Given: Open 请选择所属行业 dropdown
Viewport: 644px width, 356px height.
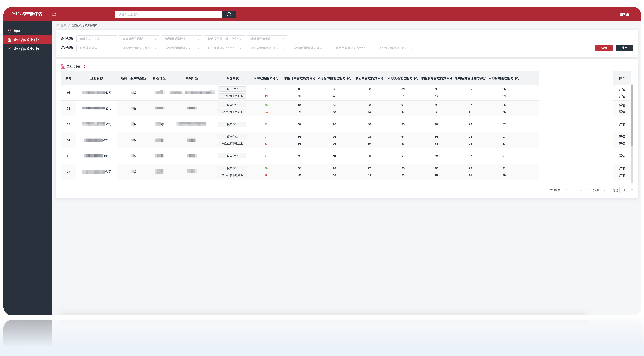Looking at the screenshot, I should (x=182, y=39).
